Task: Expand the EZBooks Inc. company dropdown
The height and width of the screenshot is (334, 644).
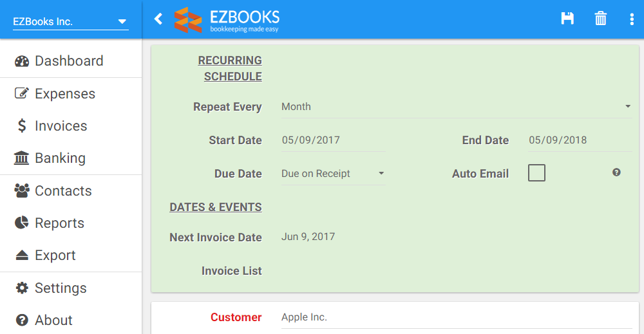Action: [x=71, y=21]
